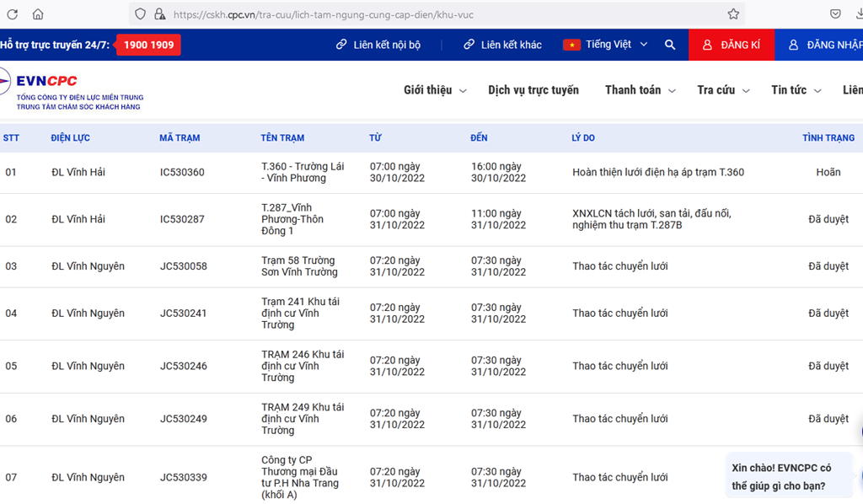This screenshot has width=863, height=504.
Task: Expand the Tin tức menu
Action: coord(796,90)
